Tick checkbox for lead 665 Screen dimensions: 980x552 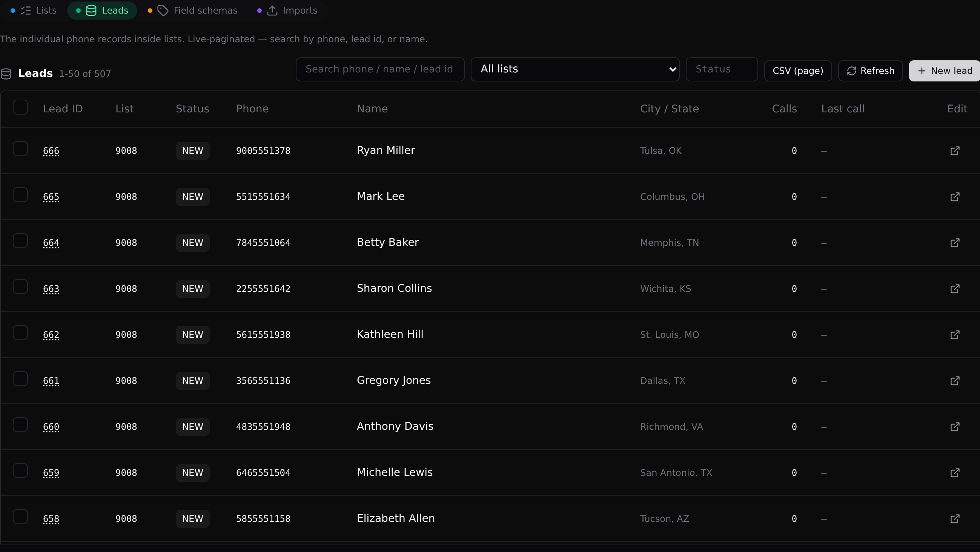coord(20,195)
